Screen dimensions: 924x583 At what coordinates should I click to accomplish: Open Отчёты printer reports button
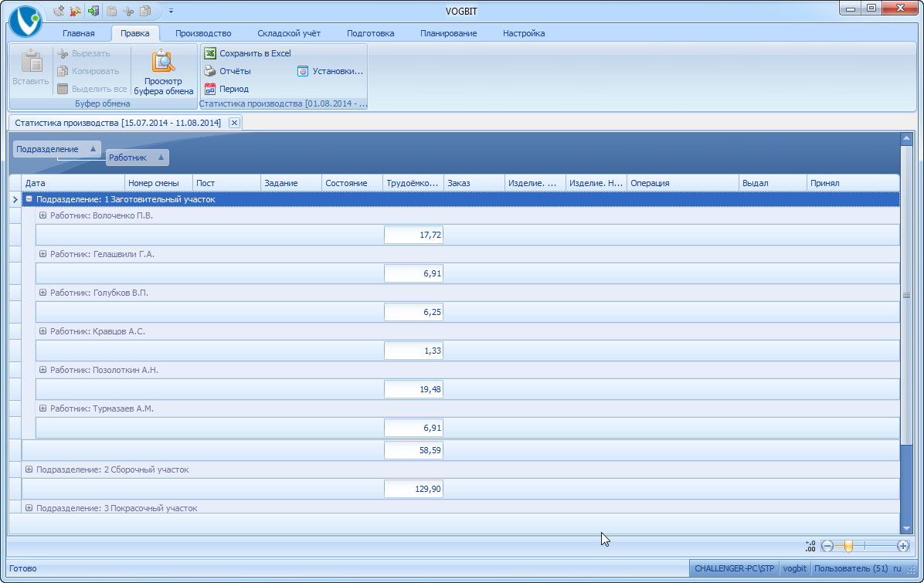click(x=227, y=71)
